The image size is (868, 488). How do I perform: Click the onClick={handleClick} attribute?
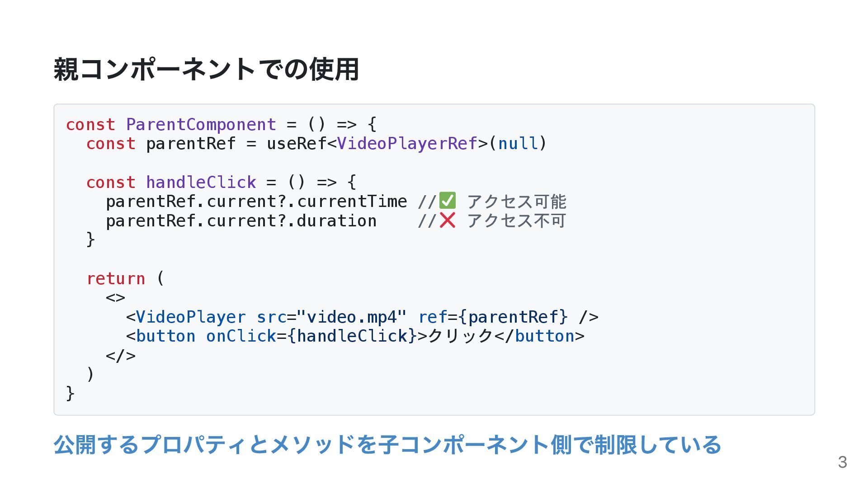pos(311,336)
